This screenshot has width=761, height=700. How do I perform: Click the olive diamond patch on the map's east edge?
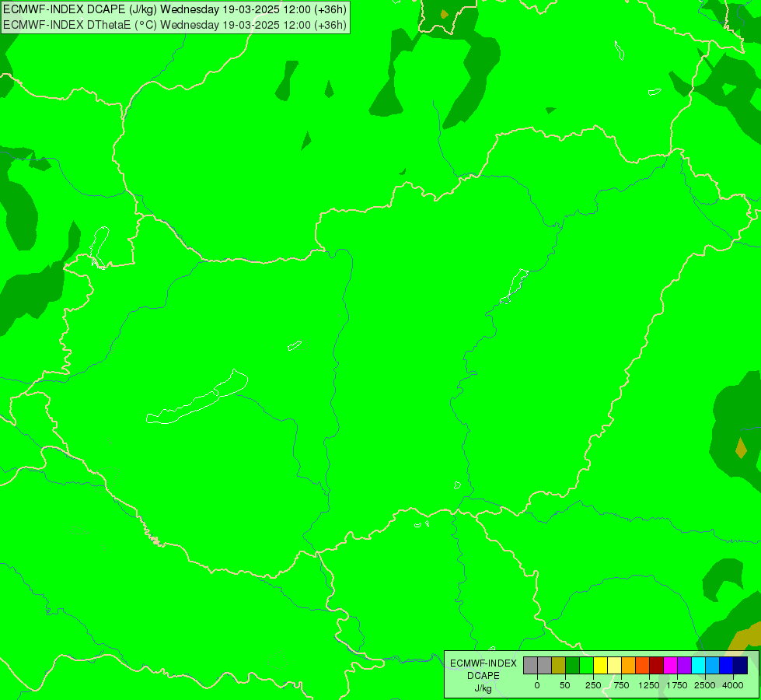(x=741, y=448)
